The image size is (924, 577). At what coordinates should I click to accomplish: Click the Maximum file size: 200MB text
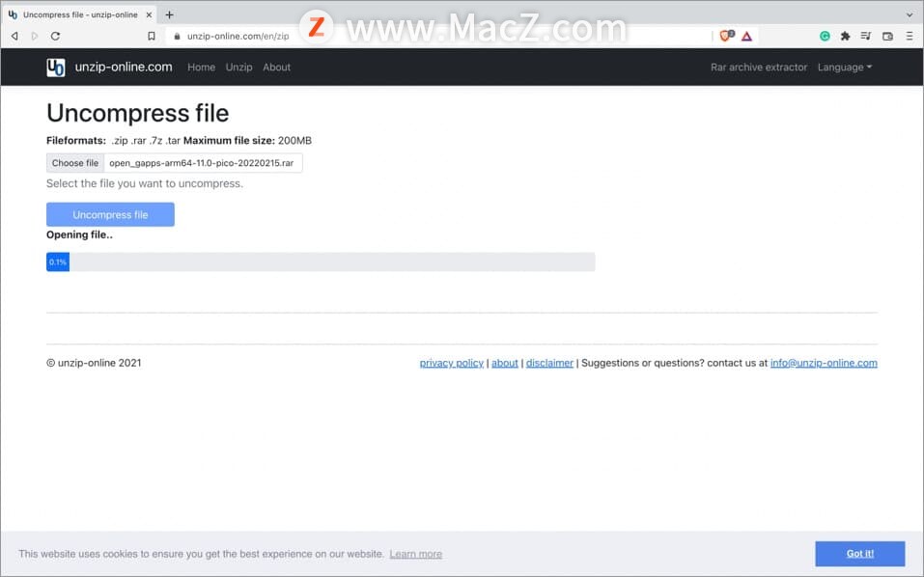(247, 141)
